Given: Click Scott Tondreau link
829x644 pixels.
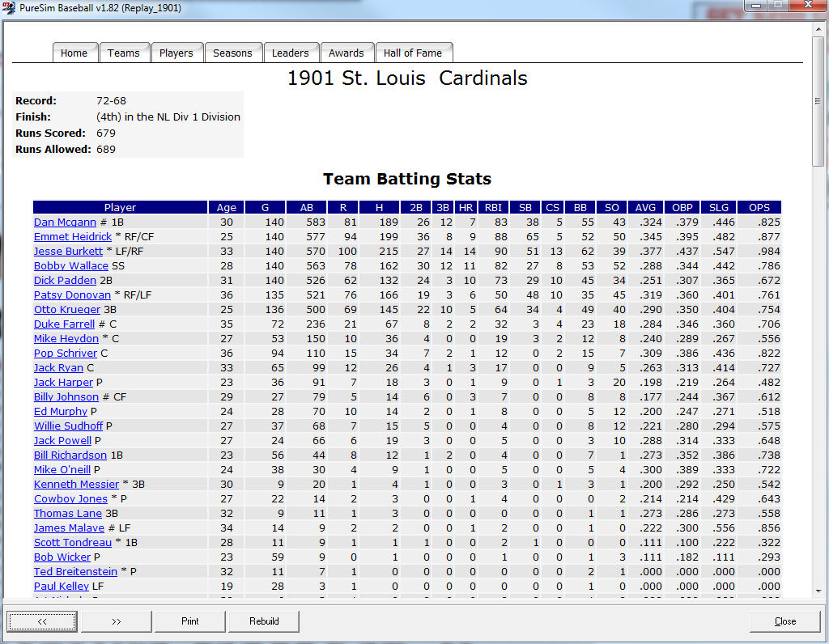Looking at the screenshot, I should pyautogui.click(x=73, y=542).
